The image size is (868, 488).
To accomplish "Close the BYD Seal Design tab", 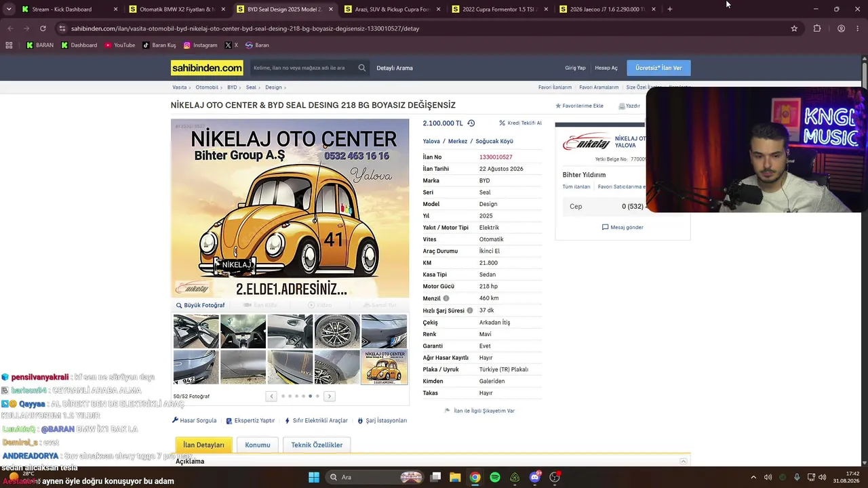I will point(331,9).
